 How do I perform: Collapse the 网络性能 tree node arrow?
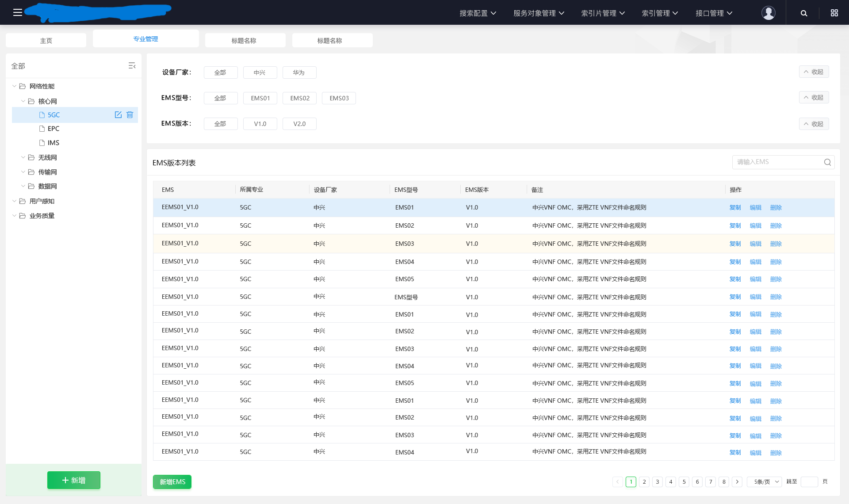[14, 86]
